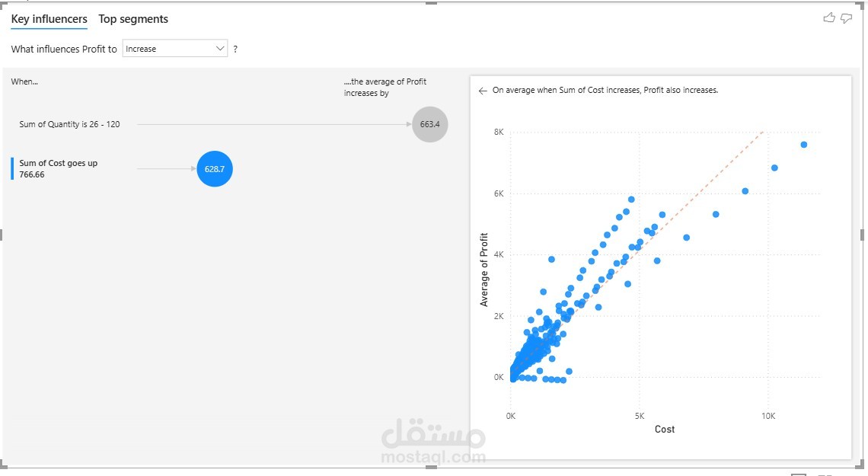Click the dropdown chevron next to Increase
The image size is (868, 476).
[x=220, y=49]
